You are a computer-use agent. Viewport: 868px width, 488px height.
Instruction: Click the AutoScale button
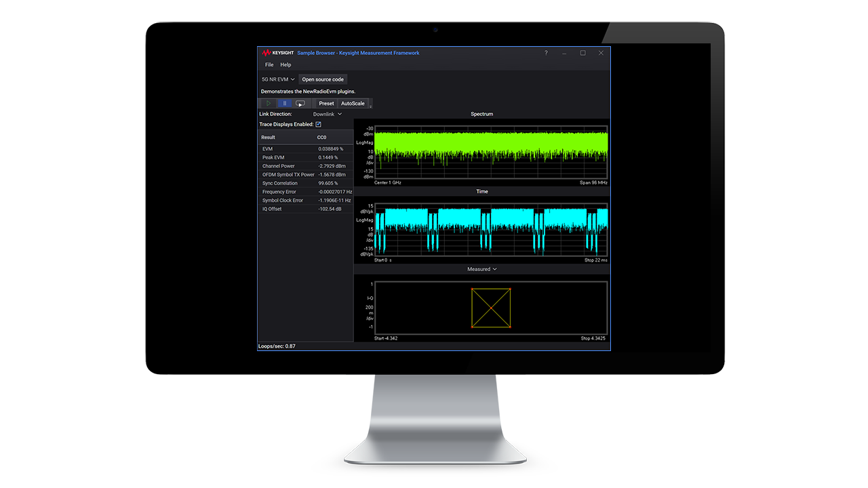pos(352,103)
